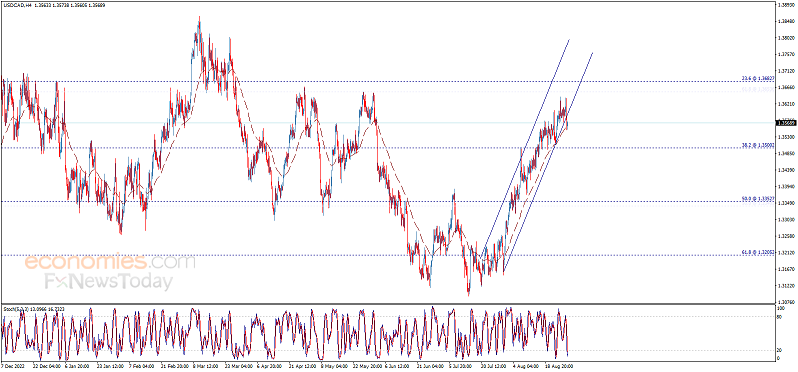This screenshot has height=372, width=798.
Task: Click the 61.8 Fibonacci level label
Action: click(758, 252)
